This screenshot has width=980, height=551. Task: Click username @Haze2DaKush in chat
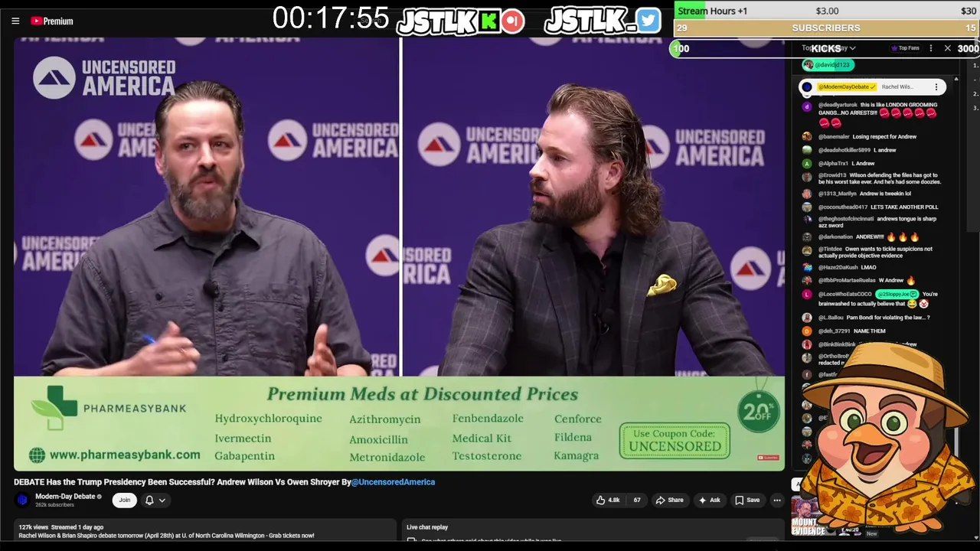coord(838,267)
